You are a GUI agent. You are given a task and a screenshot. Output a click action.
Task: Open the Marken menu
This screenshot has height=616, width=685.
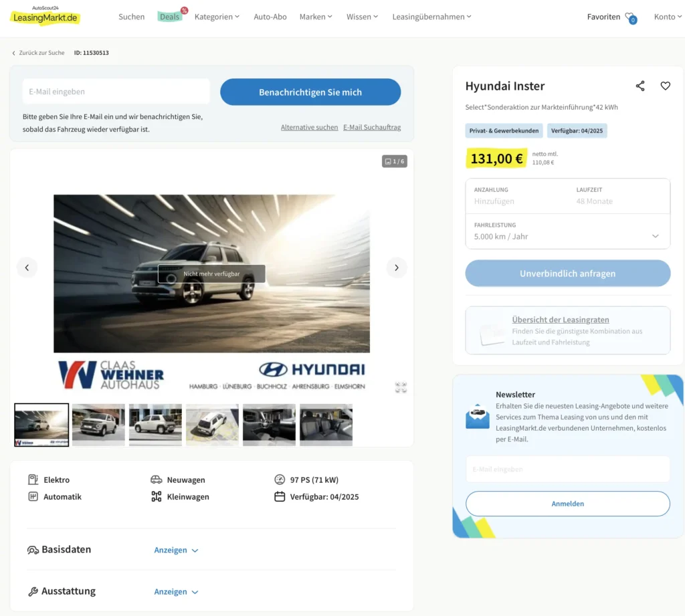[316, 17]
